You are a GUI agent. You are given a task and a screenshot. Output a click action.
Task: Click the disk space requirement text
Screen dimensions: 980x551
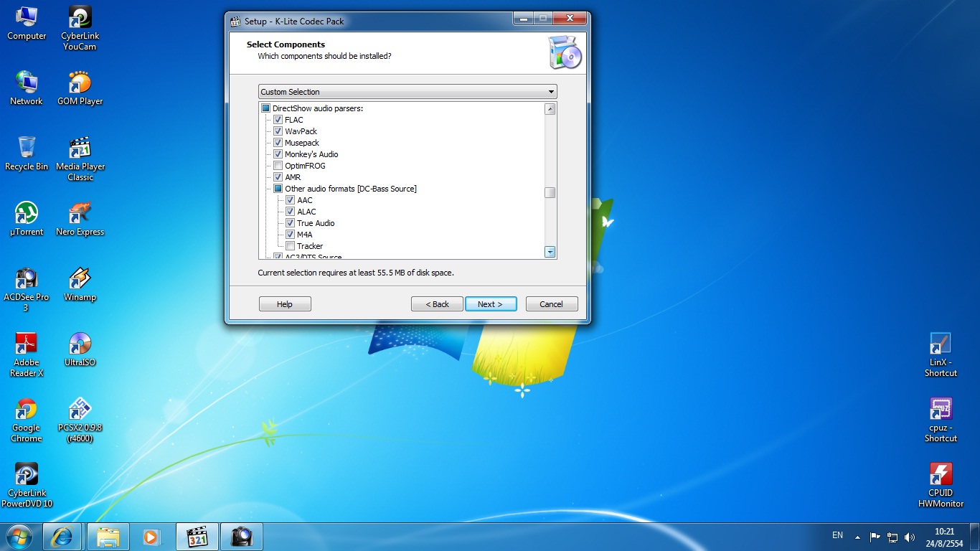coord(356,273)
